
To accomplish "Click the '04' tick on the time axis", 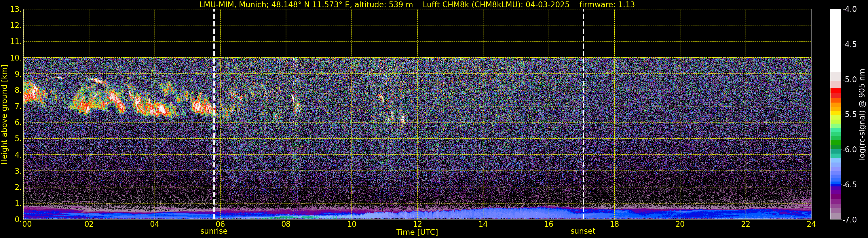I will pyautogui.click(x=155, y=224).
